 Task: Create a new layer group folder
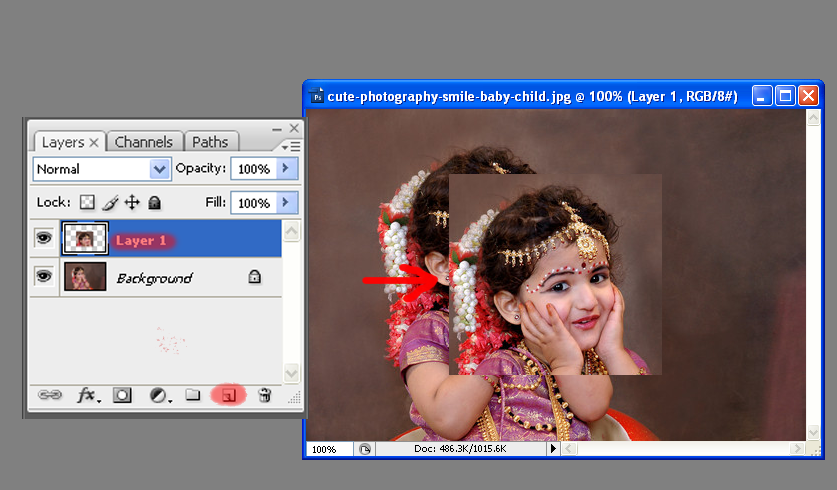point(193,395)
